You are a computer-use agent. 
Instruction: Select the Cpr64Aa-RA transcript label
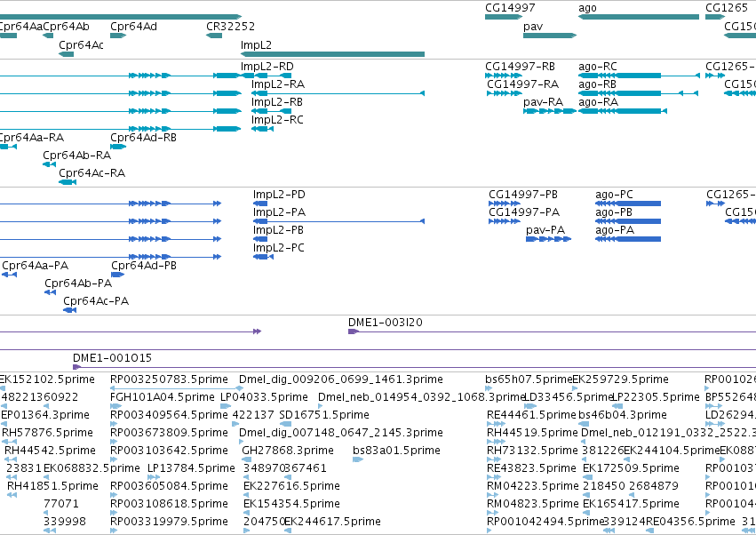tap(32, 138)
